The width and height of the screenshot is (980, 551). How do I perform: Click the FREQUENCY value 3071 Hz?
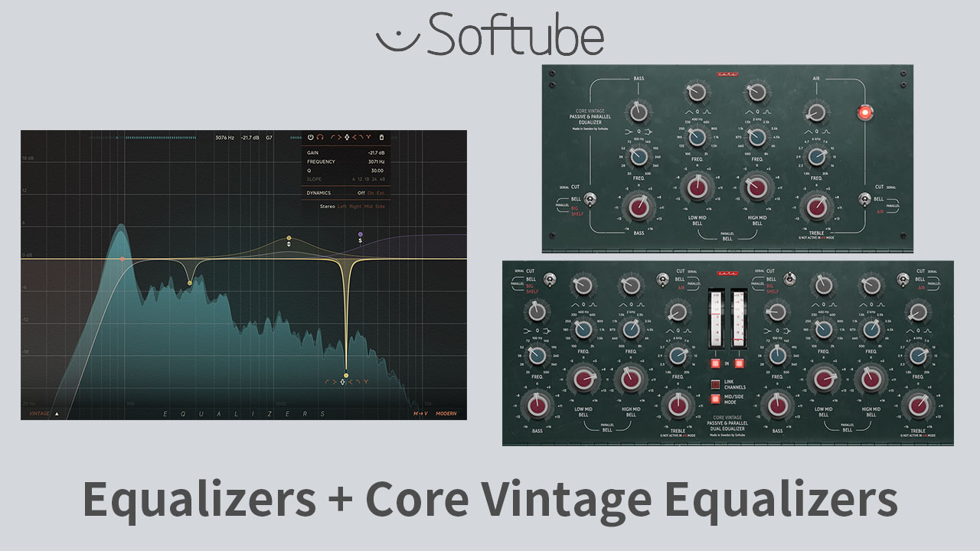tap(377, 161)
